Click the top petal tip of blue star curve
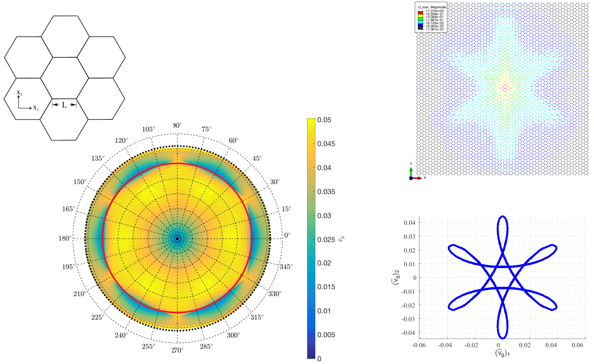Image resolution: width=594 pixels, height=364 pixels. pyautogui.click(x=502, y=217)
